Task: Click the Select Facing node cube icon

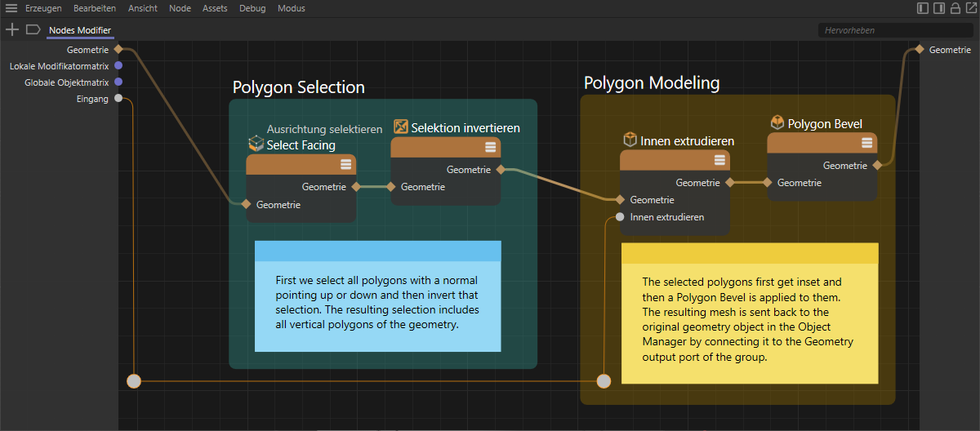Action: point(256,144)
